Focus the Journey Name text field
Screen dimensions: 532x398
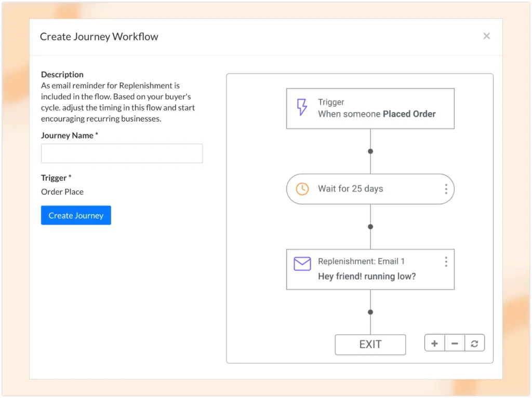pos(122,154)
